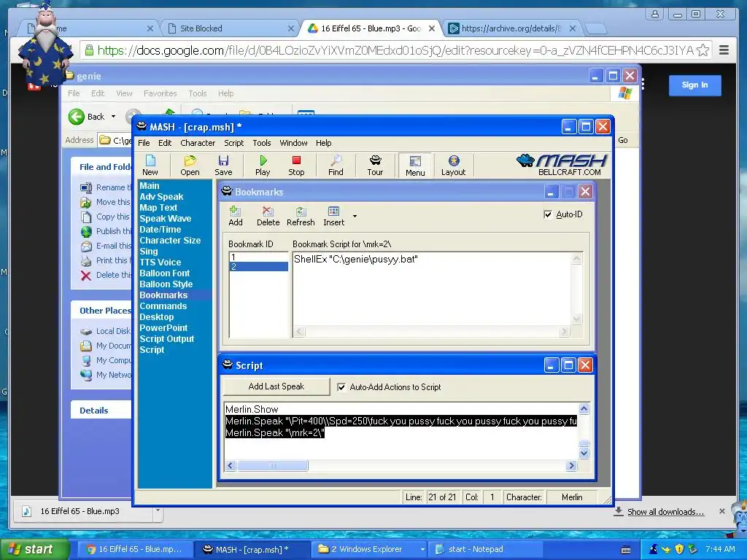Open the Windows Start menu
The image size is (747, 560).
click(x=34, y=549)
